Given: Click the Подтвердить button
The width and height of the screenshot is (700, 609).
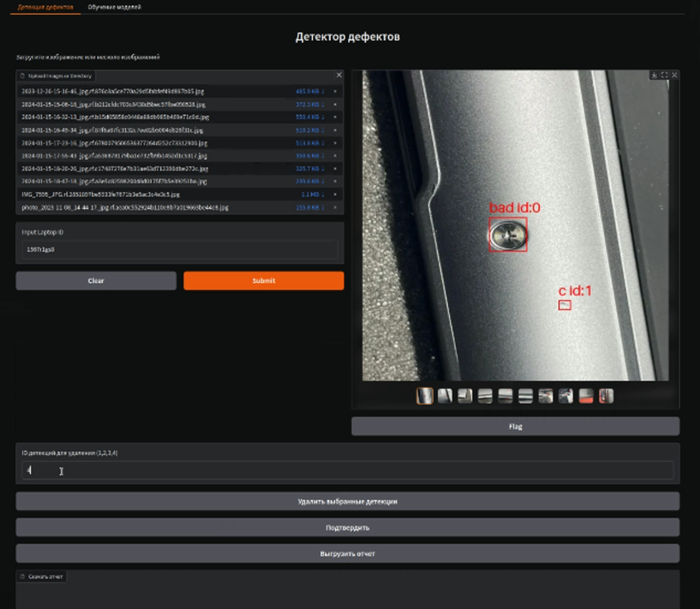Looking at the screenshot, I should point(348,527).
